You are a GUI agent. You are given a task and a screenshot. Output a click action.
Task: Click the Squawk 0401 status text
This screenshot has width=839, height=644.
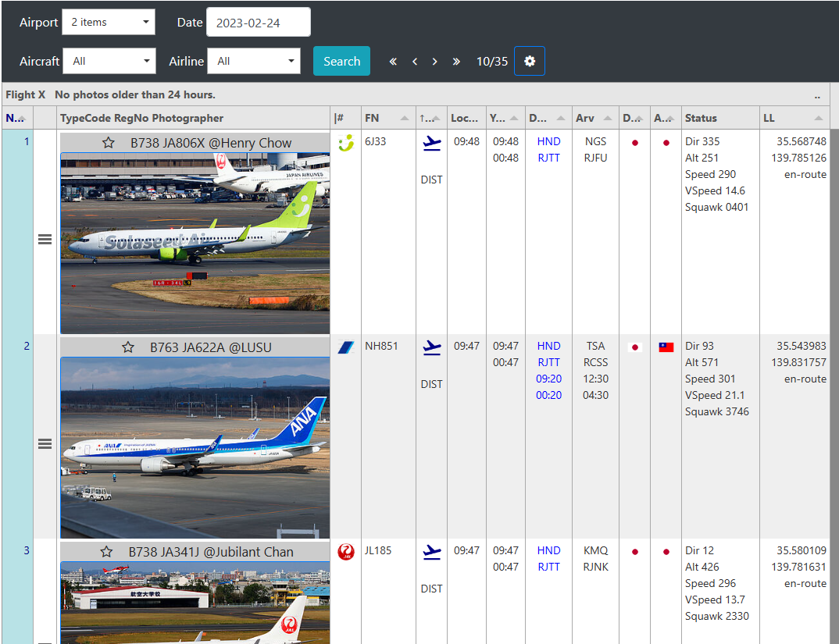click(x=716, y=207)
